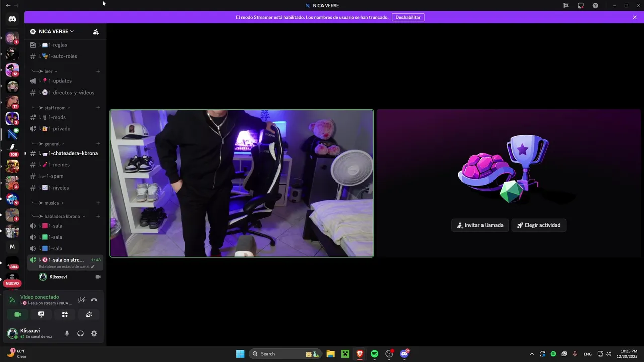Deafen with the headphones icon
Image resolution: width=644 pixels, height=362 pixels.
tap(80, 333)
